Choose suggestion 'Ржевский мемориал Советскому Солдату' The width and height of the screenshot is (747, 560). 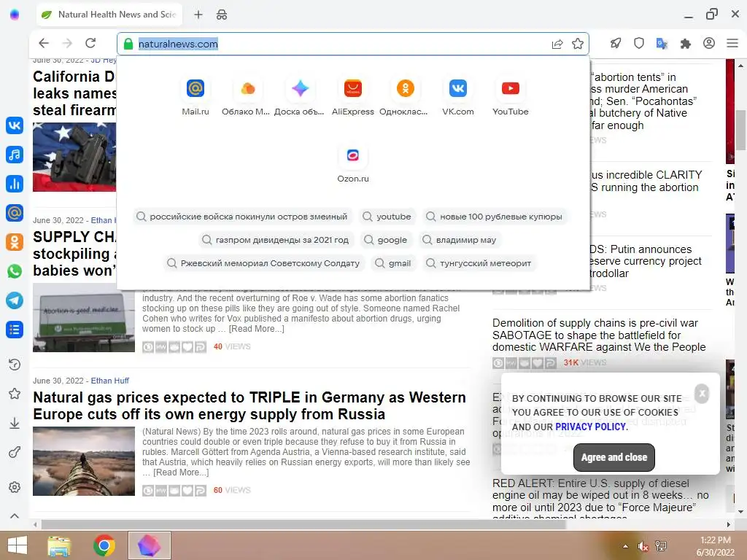coord(263,263)
